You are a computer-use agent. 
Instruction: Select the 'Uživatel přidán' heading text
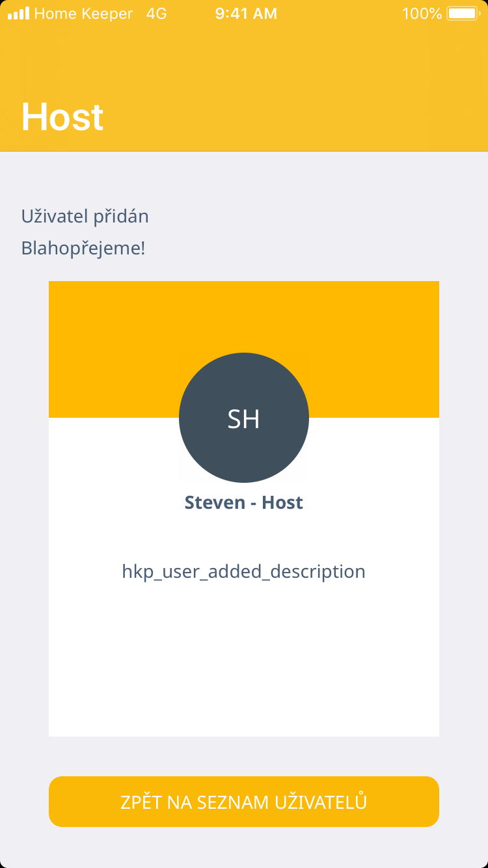coord(85,216)
